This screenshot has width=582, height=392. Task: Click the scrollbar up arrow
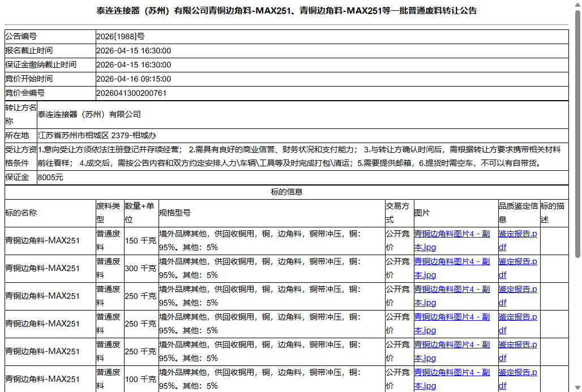click(x=577, y=4)
